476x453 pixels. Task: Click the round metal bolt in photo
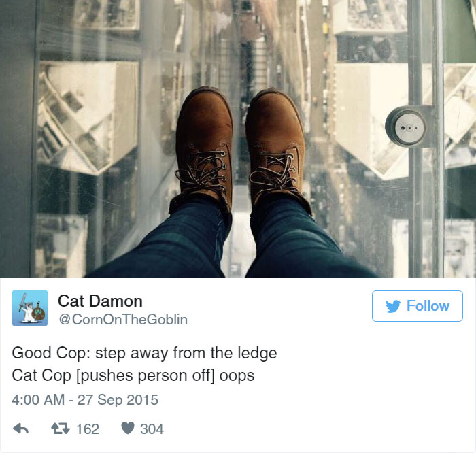[x=407, y=127]
